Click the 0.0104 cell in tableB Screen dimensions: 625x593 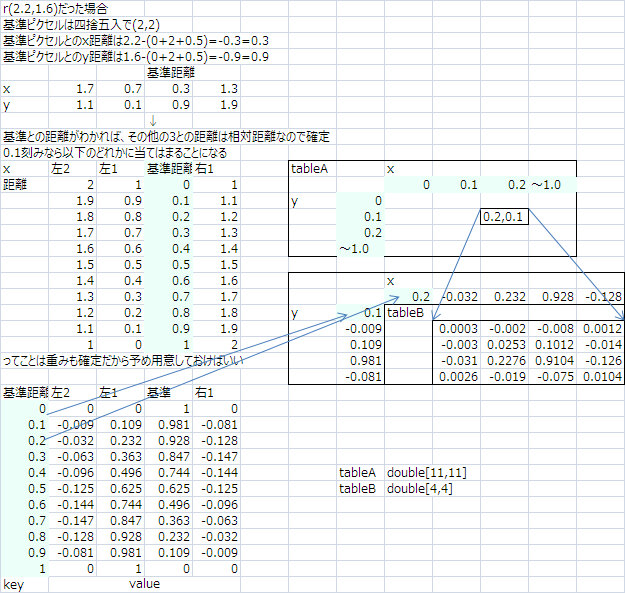602,377
